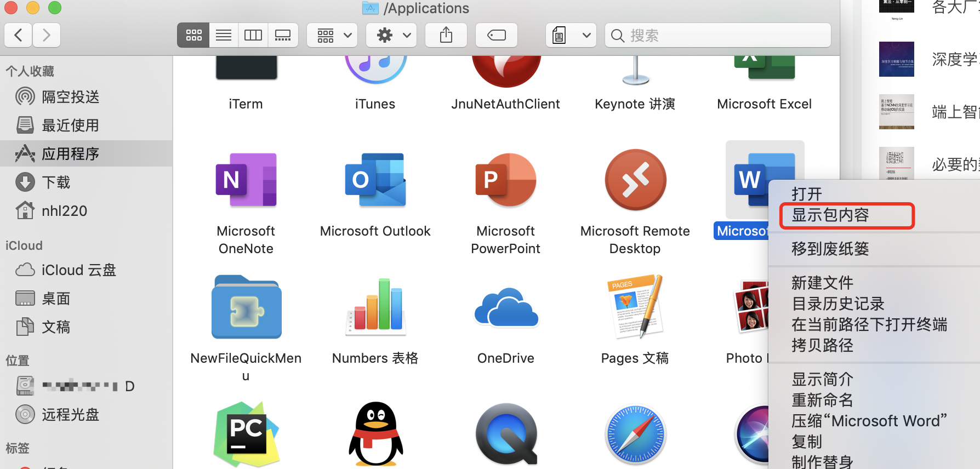Select the Microsoft PowerPoint app icon
This screenshot has width=980, height=469.
point(506,180)
